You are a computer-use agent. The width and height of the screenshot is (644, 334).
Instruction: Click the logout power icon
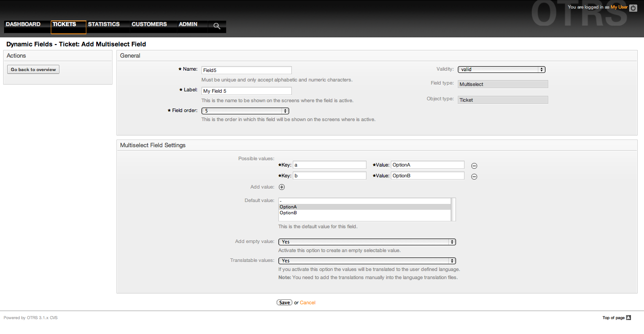click(x=633, y=8)
